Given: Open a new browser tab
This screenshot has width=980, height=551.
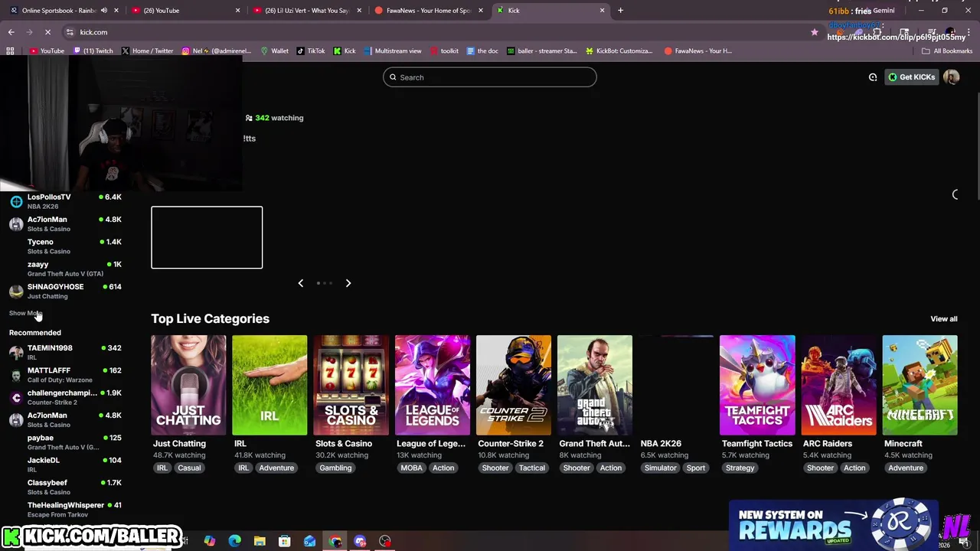Looking at the screenshot, I should point(620,11).
